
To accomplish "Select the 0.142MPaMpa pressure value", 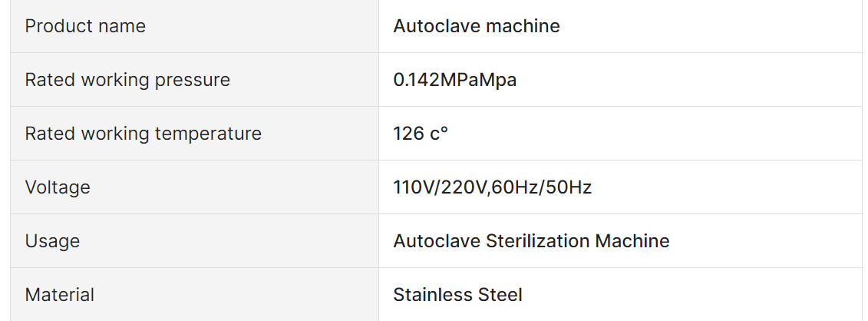I will (454, 80).
